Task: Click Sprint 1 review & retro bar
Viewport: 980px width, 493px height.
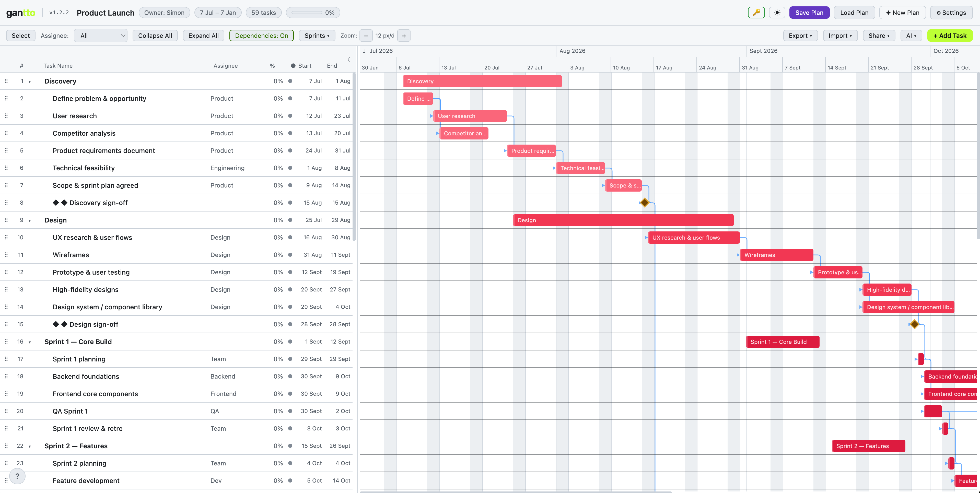Action: point(945,428)
